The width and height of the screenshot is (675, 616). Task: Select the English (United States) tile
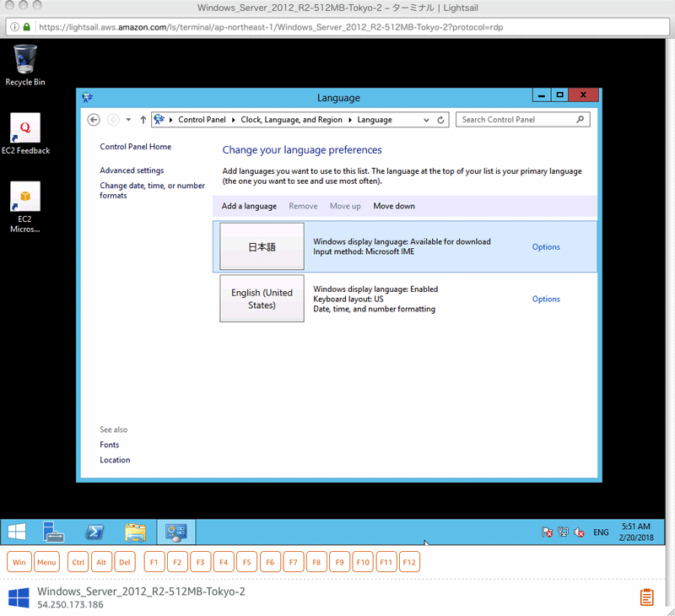pos(262,299)
